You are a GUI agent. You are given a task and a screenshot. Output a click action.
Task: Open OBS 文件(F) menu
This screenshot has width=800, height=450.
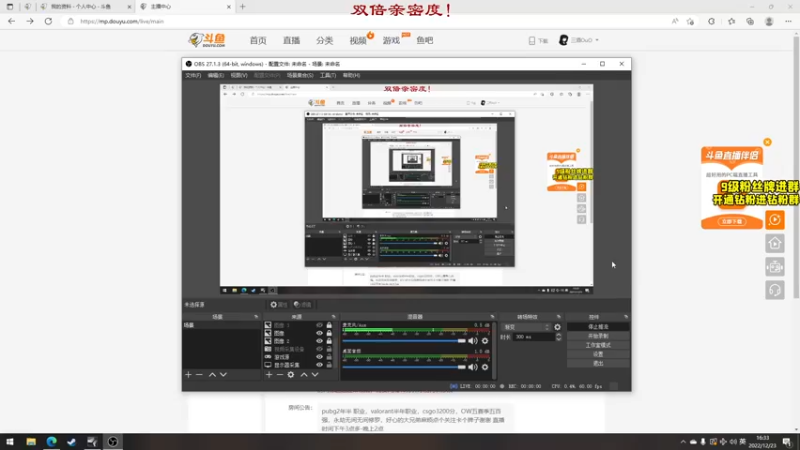193,75
